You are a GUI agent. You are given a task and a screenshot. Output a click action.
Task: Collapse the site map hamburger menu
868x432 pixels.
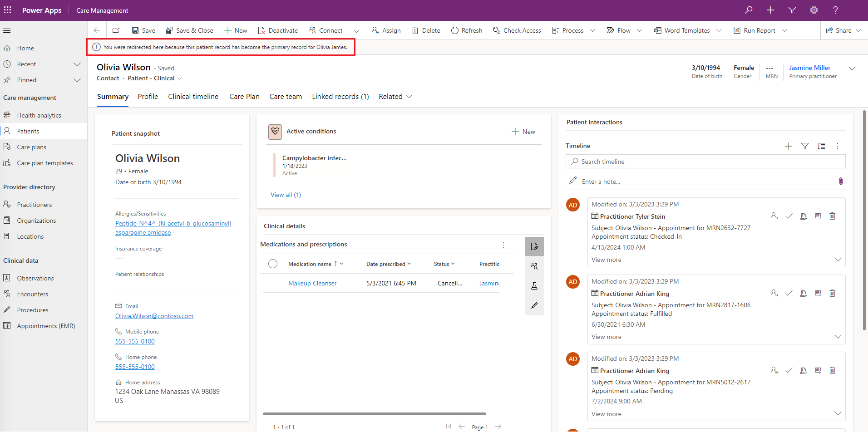tap(7, 30)
